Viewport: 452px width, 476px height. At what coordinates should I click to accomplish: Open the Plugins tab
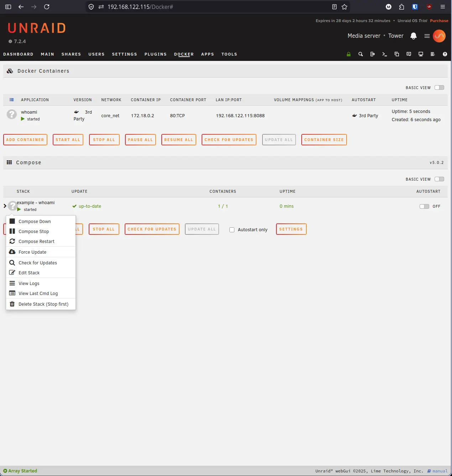coord(156,54)
